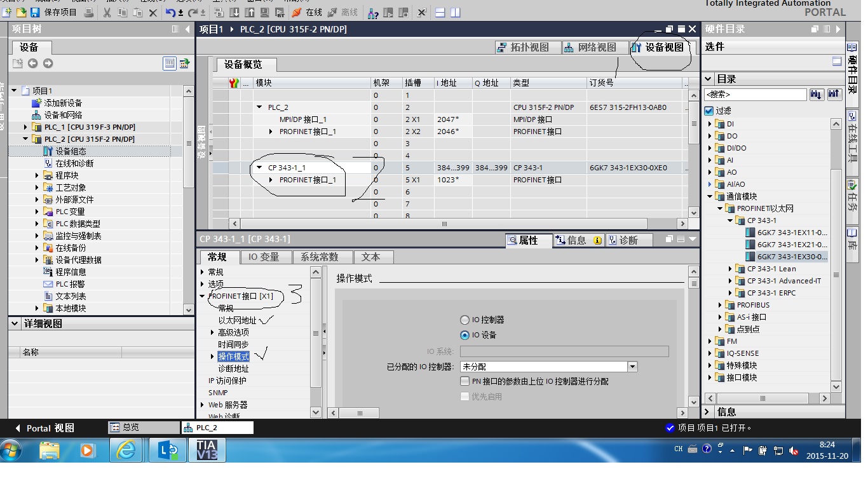
Task: Click the search down icon in catalog
Action: (817, 94)
